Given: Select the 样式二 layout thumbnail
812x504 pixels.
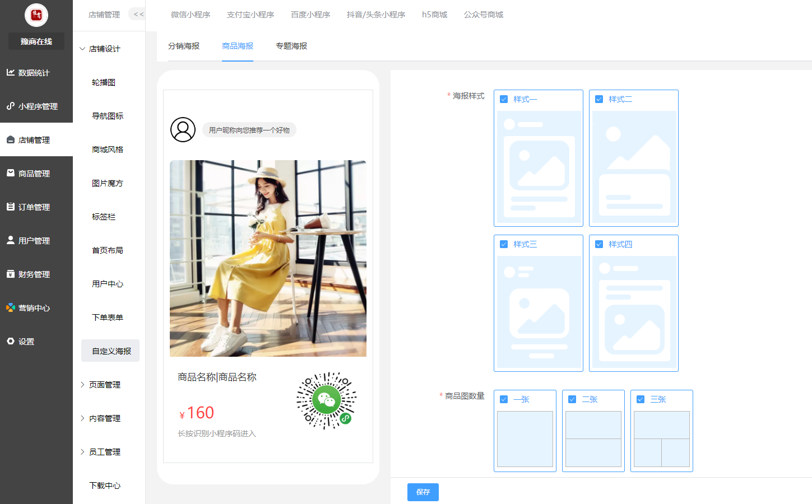Looking at the screenshot, I should 634,167.
